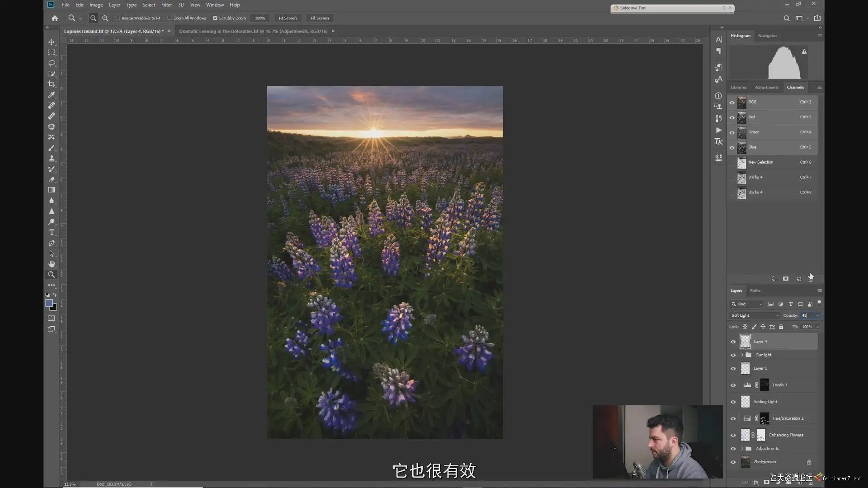Image resolution: width=868 pixels, height=488 pixels.
Task: Click the foreground color swatch
Action: tap(49, 303)
